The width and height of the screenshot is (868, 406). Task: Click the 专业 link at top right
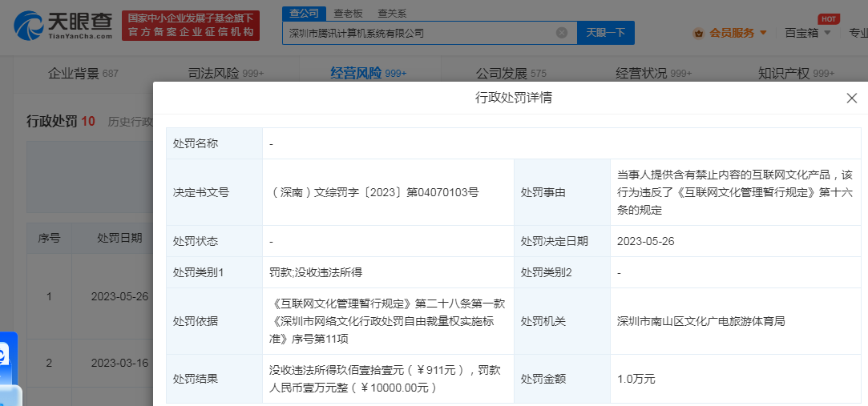coord(858,33)
